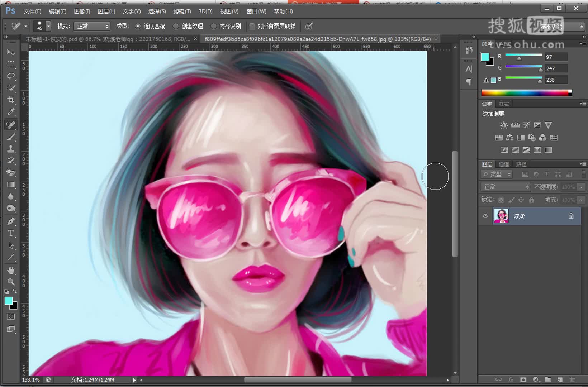Select the Pen tool
This screenshot has height=387, width=588.
point(11,221)
